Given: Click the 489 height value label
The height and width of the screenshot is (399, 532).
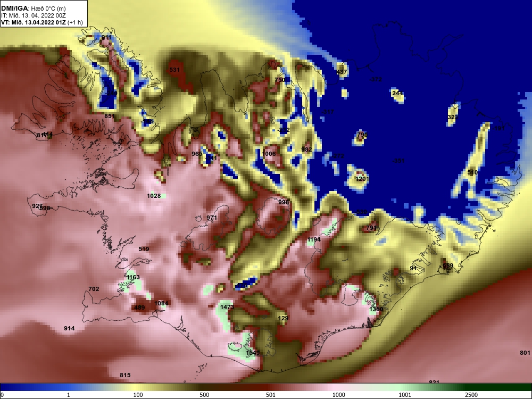Looking at the screenshot, I should pos(139,307).
